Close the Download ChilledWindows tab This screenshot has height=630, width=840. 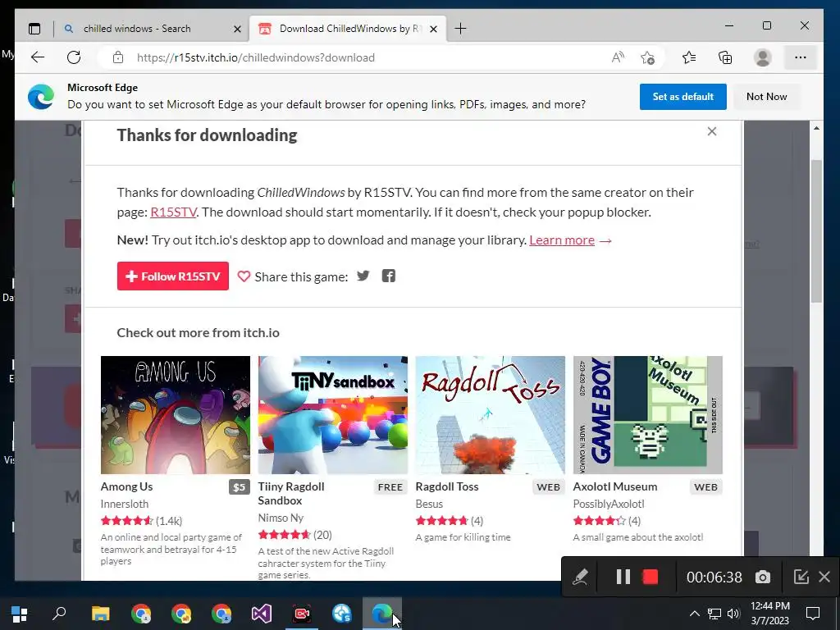point(434,29)
